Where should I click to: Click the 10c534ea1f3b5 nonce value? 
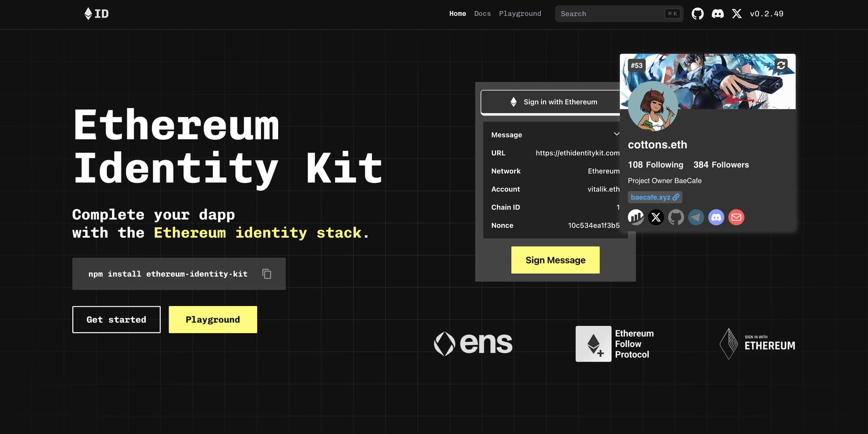594,225
